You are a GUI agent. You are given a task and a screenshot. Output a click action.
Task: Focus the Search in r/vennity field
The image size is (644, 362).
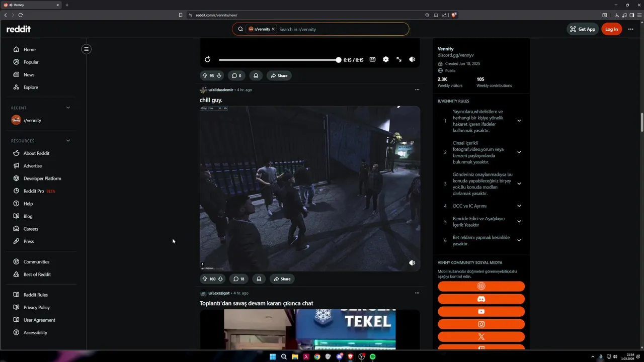[x=342, y=29]
